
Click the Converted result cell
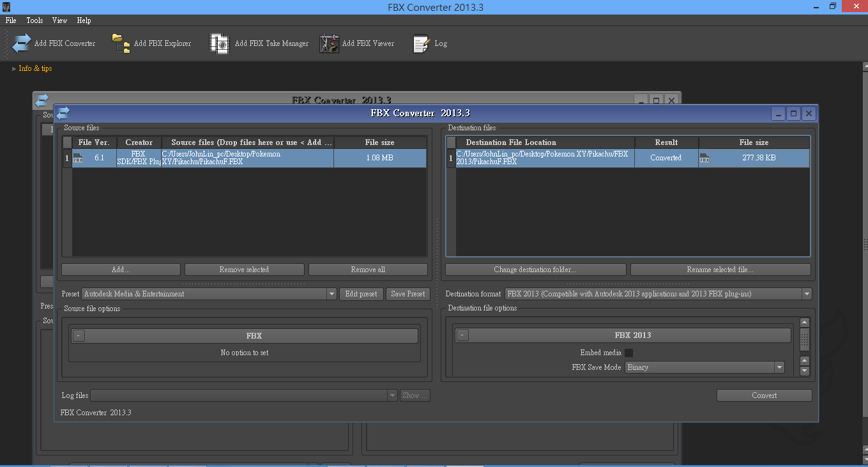pos(666,158)
